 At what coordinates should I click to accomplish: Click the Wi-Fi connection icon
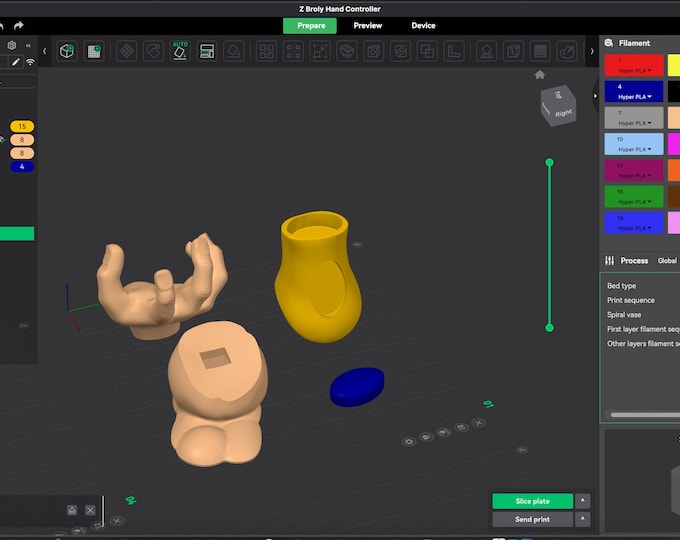30,62
